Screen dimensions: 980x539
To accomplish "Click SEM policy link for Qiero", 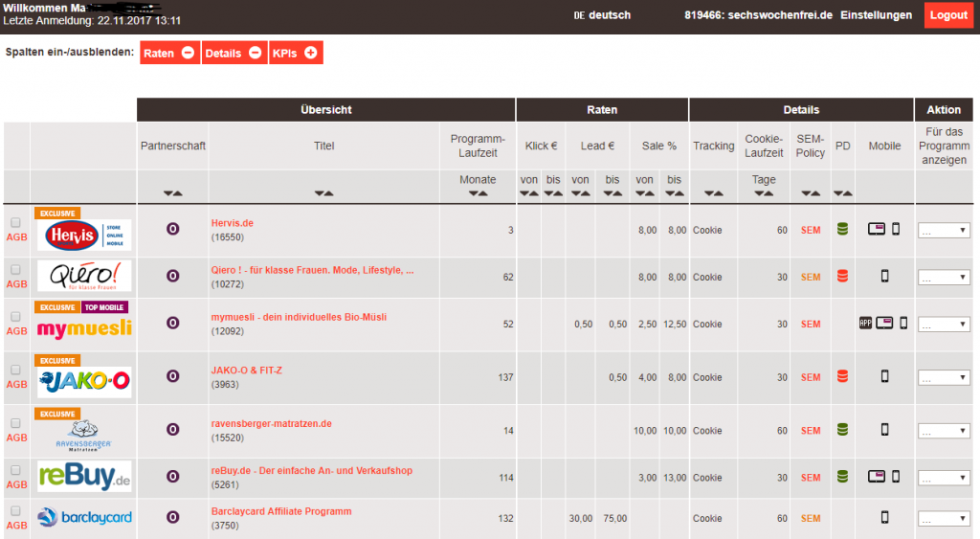I will 811,277.
